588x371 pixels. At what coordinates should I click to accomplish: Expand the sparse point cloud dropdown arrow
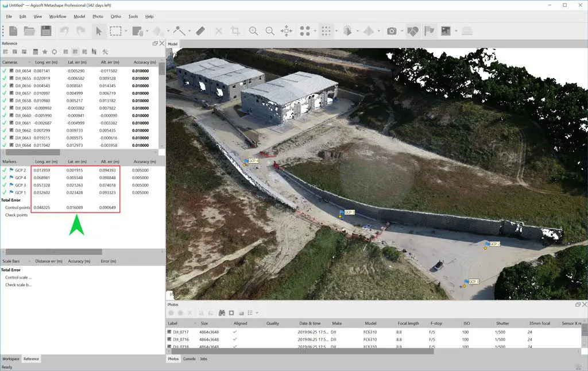[315, 31]
